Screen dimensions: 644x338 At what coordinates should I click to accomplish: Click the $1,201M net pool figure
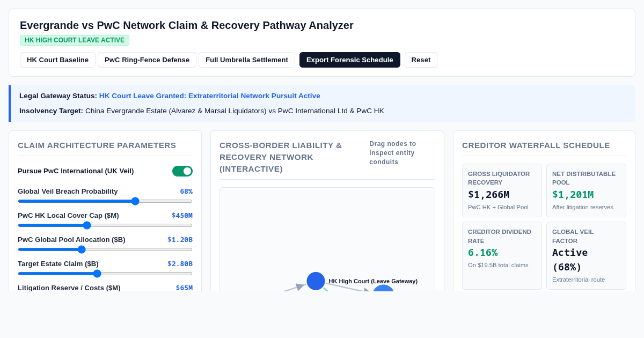pyautogui.click(x=573, y=195)
